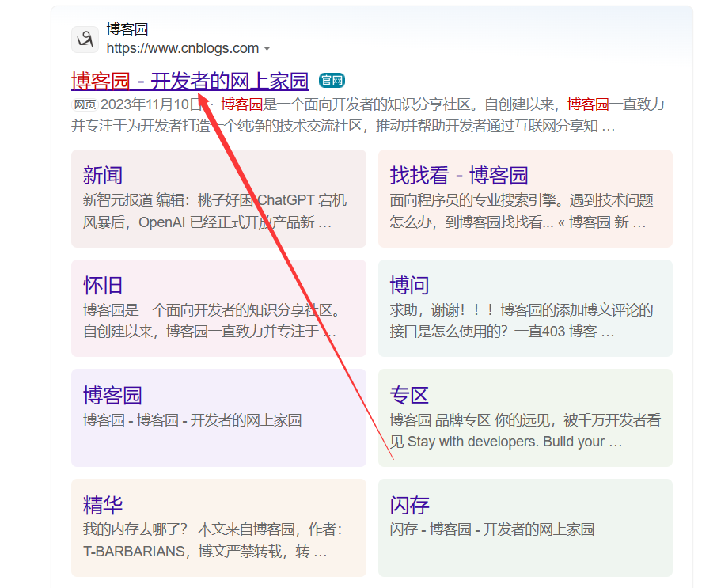Open the 专区 sitelink
717x588 pixels.
click(409, 396)
